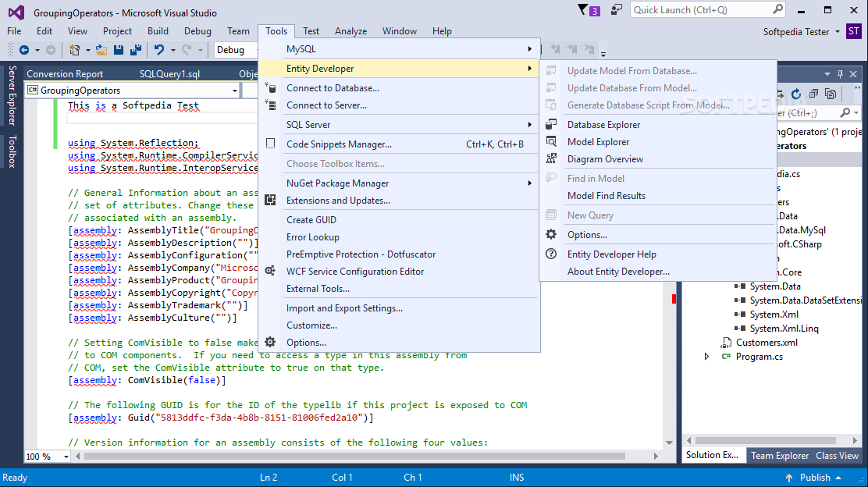
Task: Click the Code Snippets Manager icon
Action: 270,144
